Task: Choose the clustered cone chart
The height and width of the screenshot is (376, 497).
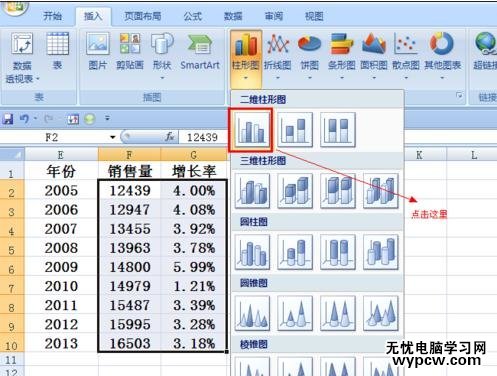Action: click(x=252, y=314)
